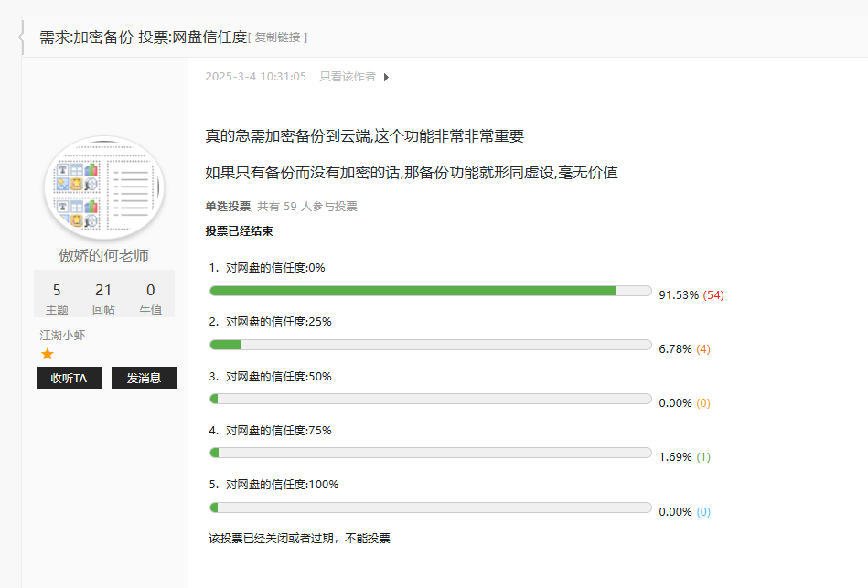Screen dimensions: 868x588
Task: Open the avatar of 傲娇的何老师
Action: tap(104, 188)
